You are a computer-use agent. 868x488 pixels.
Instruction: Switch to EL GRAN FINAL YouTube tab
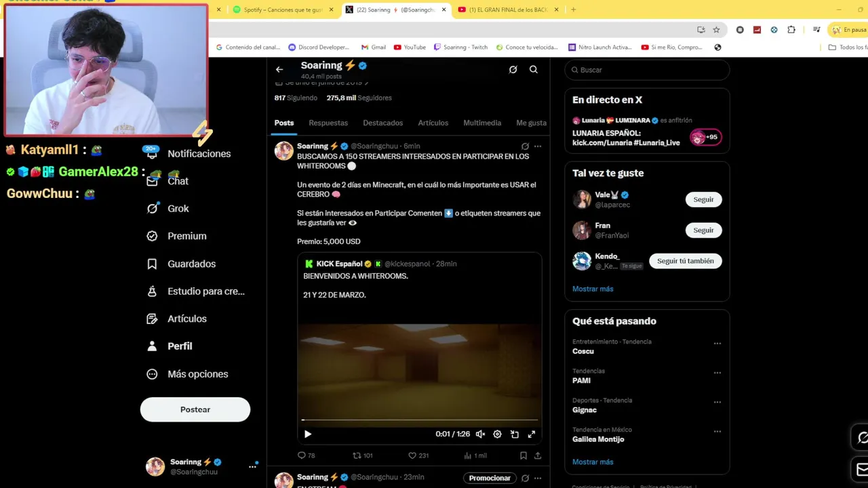coord(509,9)
